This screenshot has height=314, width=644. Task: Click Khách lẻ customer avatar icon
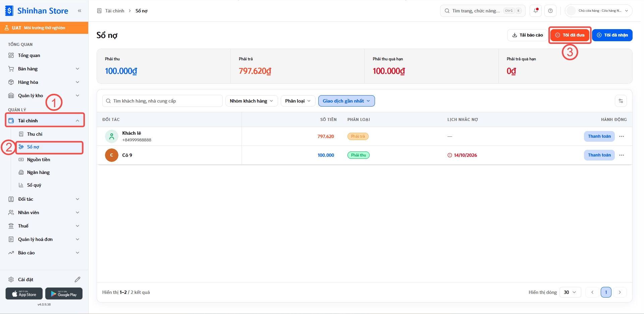click(x=112, y=136)
